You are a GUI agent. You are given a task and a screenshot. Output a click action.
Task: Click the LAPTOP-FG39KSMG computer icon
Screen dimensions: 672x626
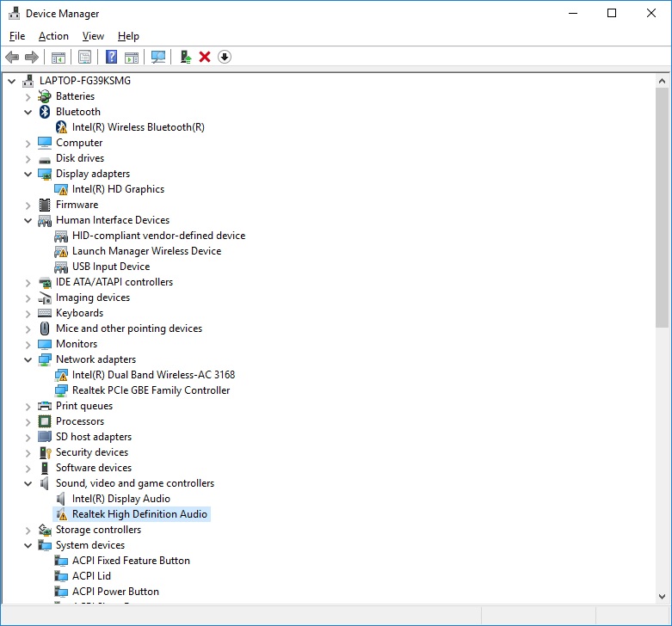pos(28,81)
